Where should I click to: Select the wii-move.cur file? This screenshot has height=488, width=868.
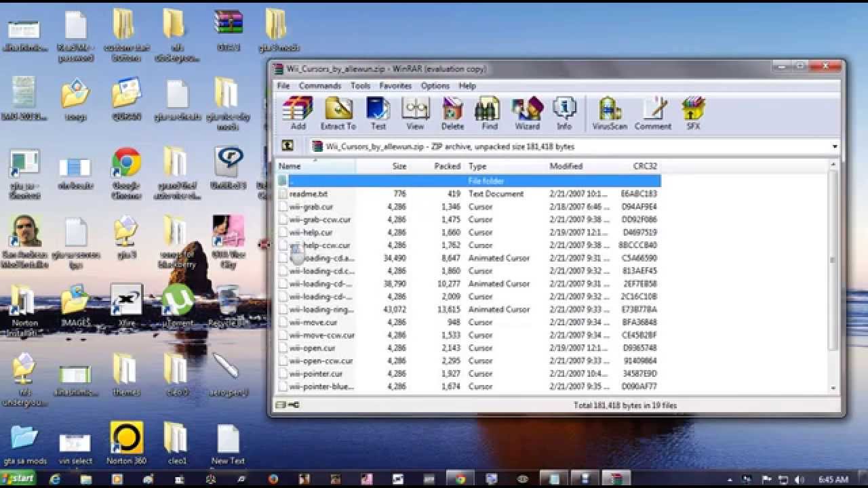469,323
